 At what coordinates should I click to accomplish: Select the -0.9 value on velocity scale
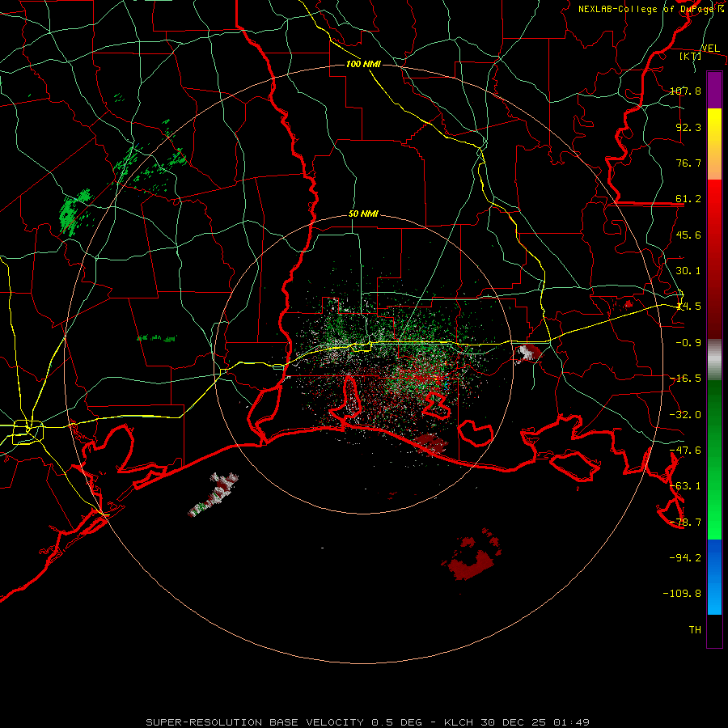click(x=688, y=342)
